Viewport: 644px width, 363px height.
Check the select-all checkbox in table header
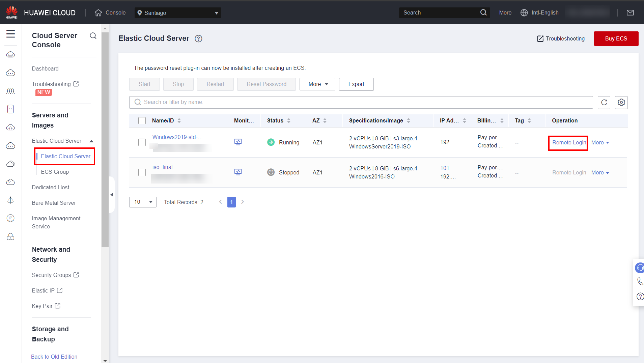142,121
